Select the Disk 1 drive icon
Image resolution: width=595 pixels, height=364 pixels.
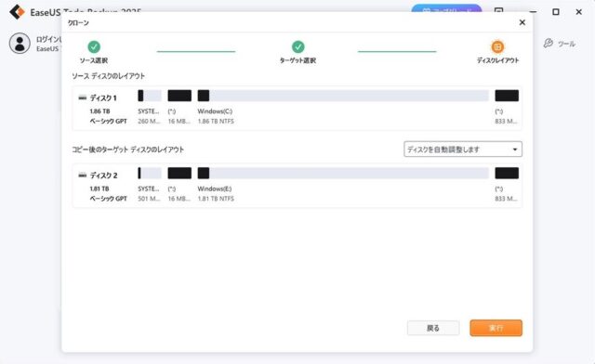point(83,97)
